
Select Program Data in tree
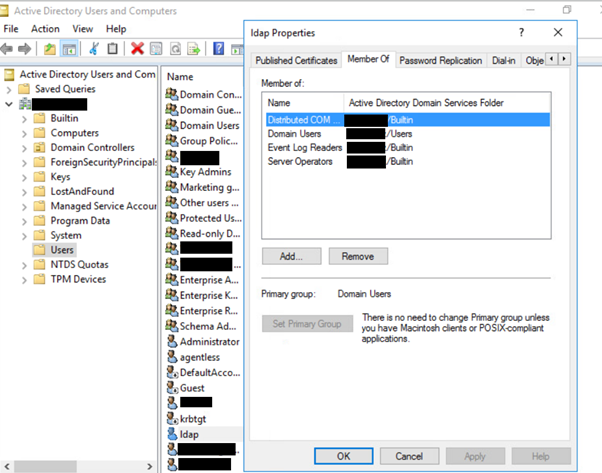[x=72, y=220]
